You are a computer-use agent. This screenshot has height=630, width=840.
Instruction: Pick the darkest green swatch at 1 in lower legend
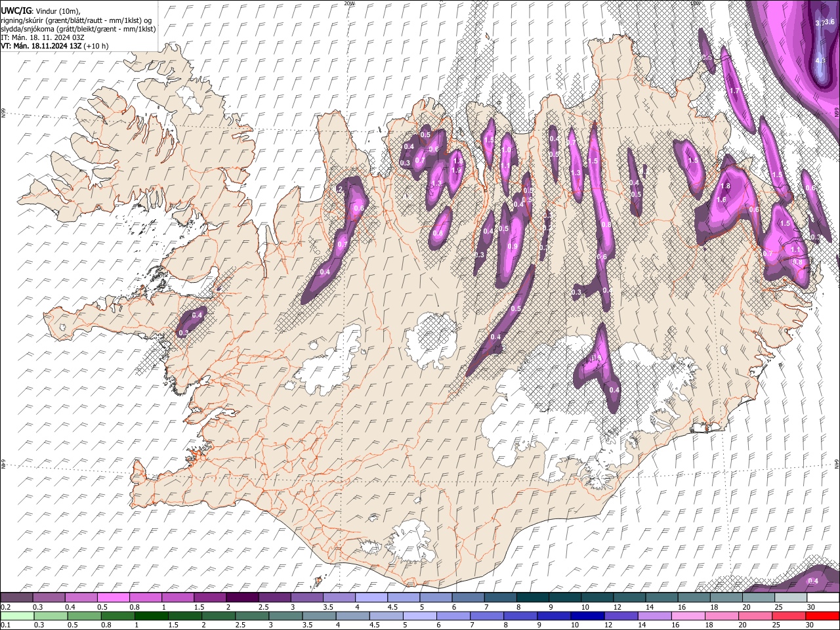[x=151, y=616]
